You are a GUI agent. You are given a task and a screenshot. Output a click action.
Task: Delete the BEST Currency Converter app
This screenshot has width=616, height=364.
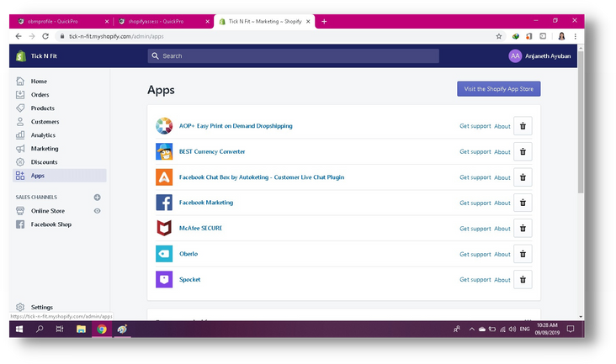point(523,152)
